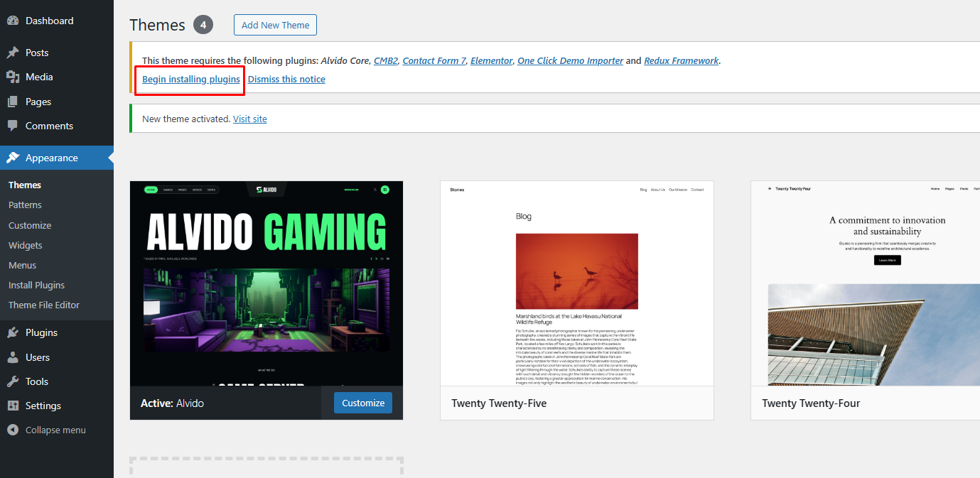Open the Pages menu item
Screen dimensions: 980x478
57,102
